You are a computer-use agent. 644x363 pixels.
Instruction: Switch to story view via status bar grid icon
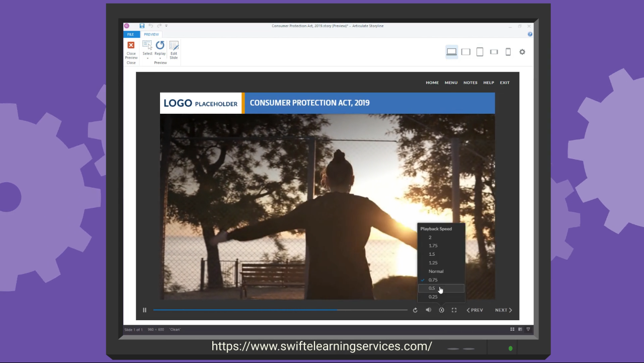click(512, 329)
